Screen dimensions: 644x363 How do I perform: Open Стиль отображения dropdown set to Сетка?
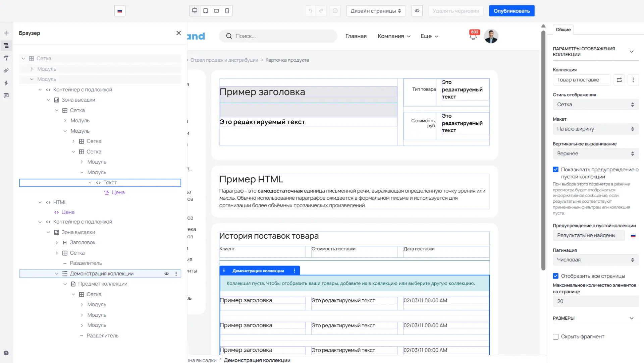[595, 105]
